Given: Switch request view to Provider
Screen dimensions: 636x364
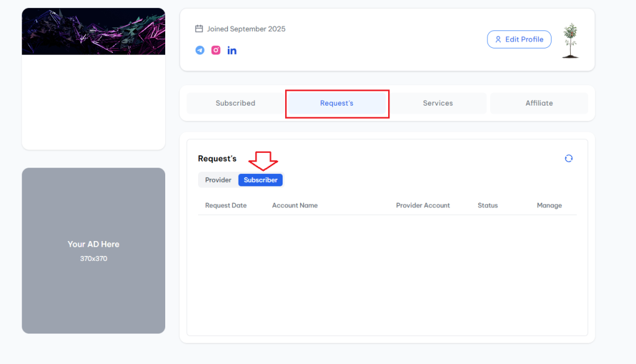Looking at the screenshot, I should 218,180.
